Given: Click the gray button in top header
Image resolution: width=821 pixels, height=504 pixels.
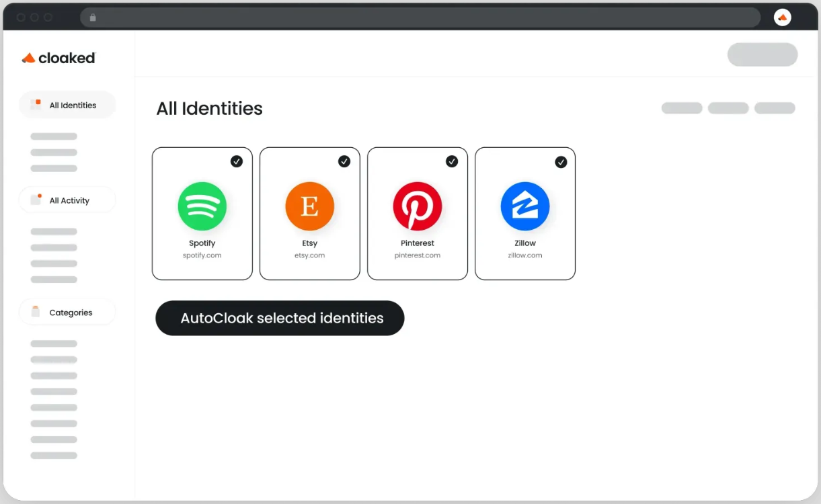Looking at the screenshot, I should pos(763,54).
